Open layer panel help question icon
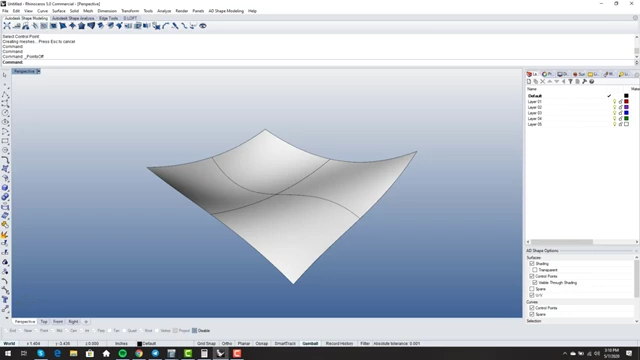Screen dimensions: 640x360 click(x=591, y=82)
